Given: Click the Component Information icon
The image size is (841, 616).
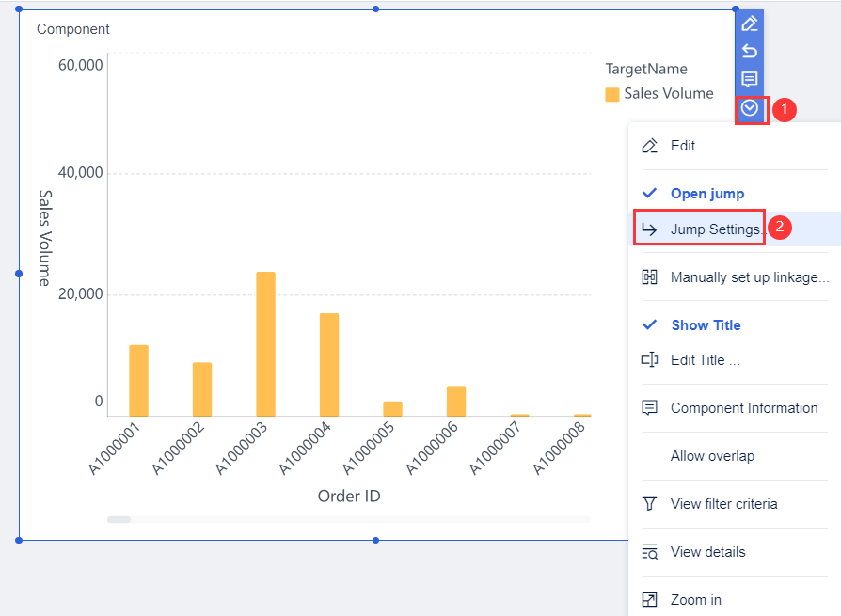Looking at the screenshot, I should point(649,408).
